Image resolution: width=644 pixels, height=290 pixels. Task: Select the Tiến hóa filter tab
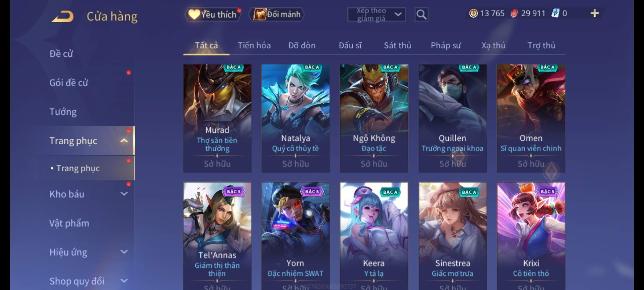pos(254,45)
